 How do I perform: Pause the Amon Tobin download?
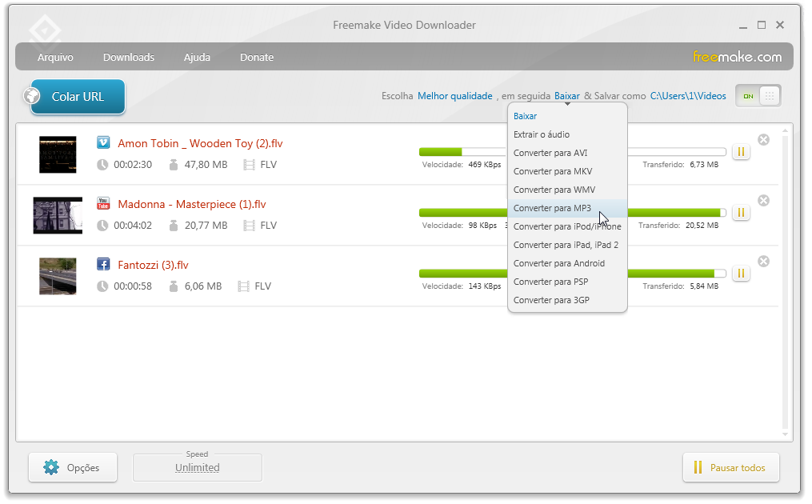[x=741, y=152]
